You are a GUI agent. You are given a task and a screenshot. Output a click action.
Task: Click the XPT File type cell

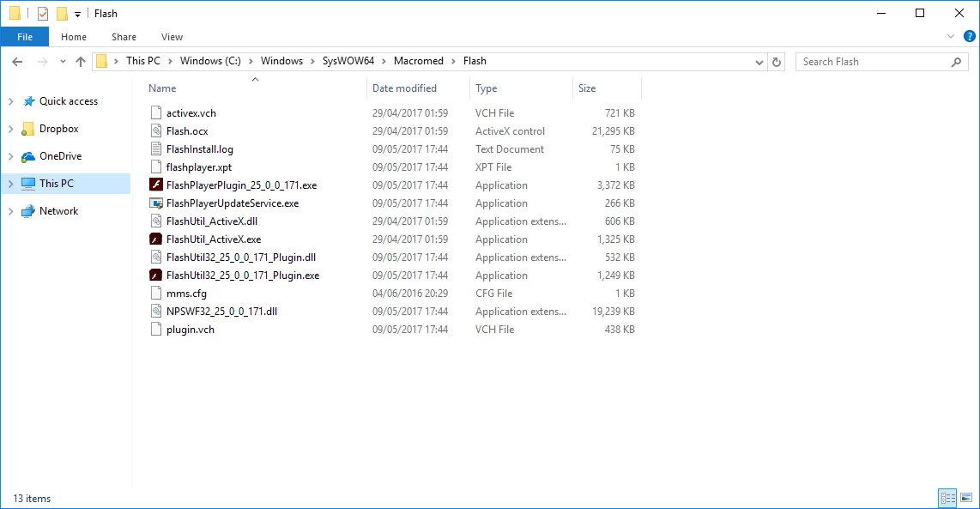point(493,167)
